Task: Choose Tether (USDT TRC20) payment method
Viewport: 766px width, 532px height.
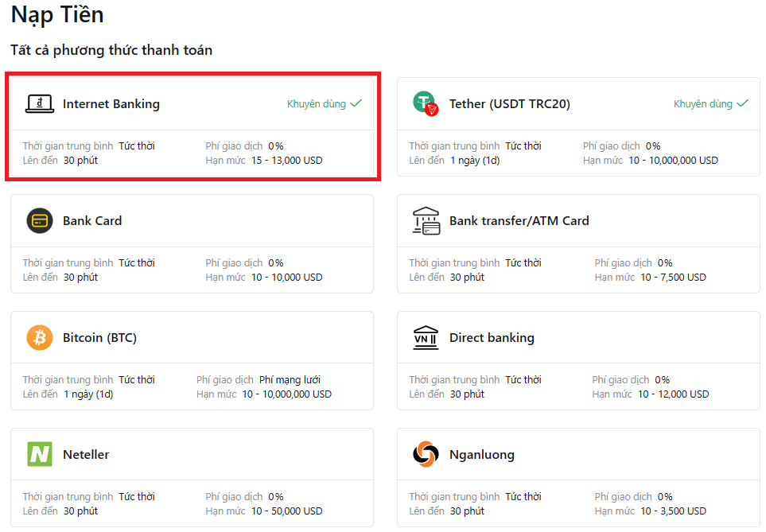Action: click(x=509, y=104)
